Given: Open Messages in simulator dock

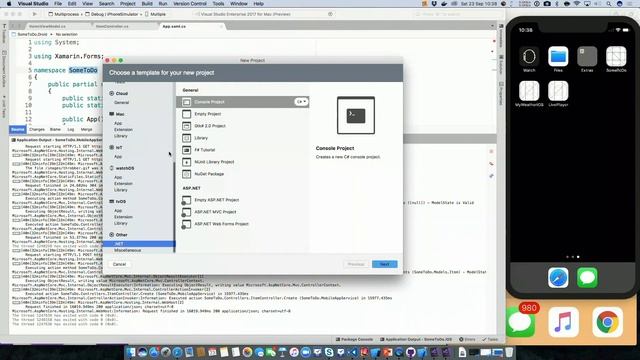Looking at the screenshot, I should pyautogui.click(x=587, y=278).
